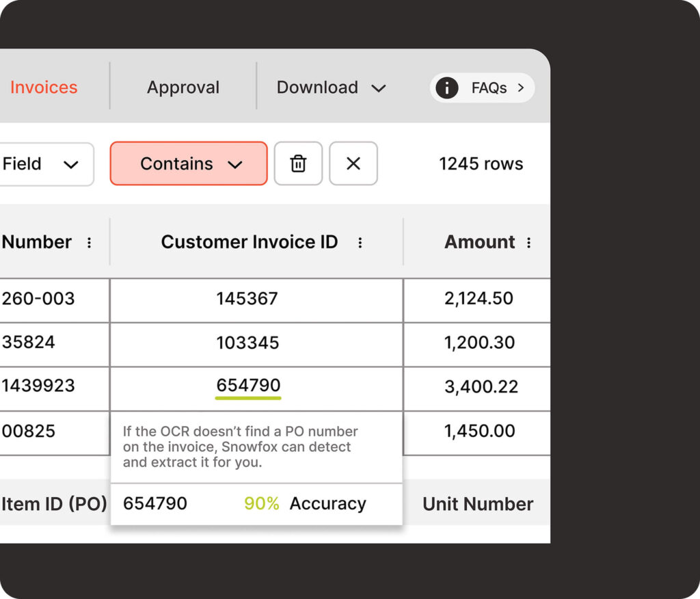Select invoice ID cell 145367
Image resolution: width=700 pixels, height=599 pixels.
tap(247, 299)
